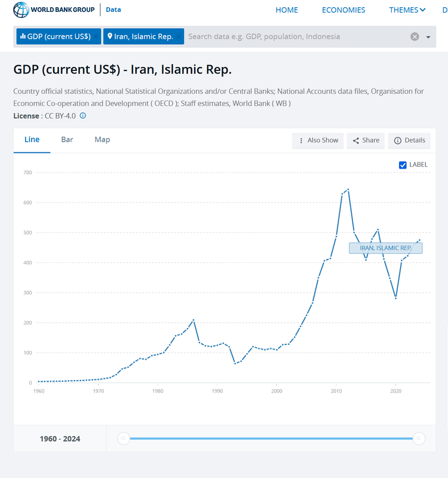Open the ECONOMIES menu item
Image resolution: width=448 pixels, height=478 pixels.
click(x=343, y=10)
